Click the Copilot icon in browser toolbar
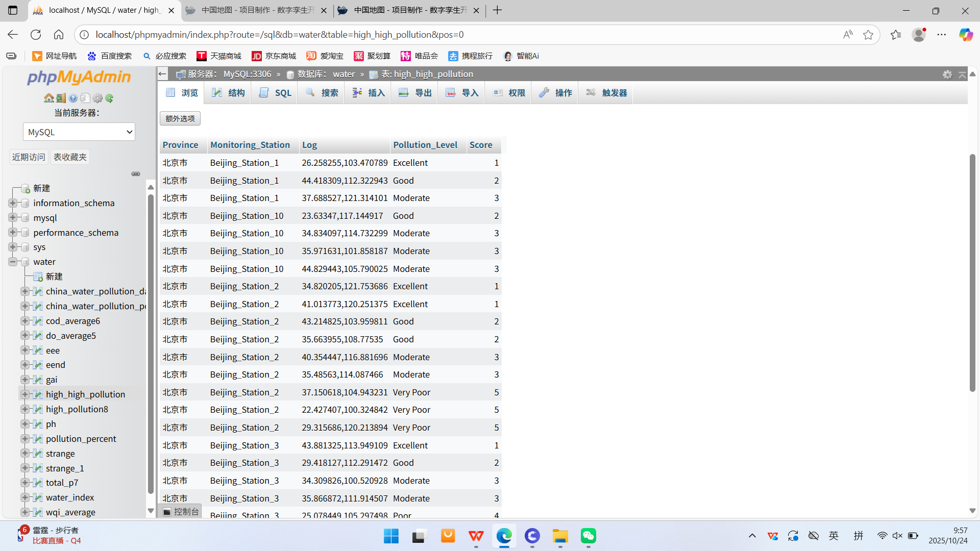 click(x=965, y=35)
